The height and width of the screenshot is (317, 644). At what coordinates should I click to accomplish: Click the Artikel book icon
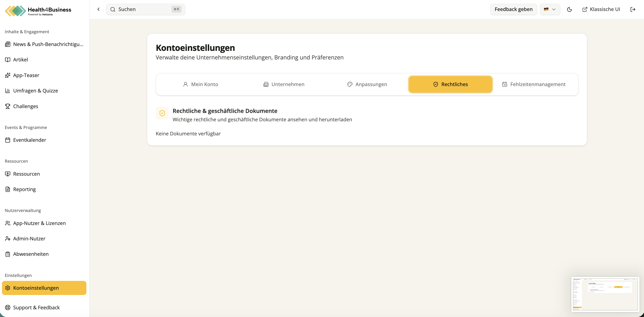point(8,60)
